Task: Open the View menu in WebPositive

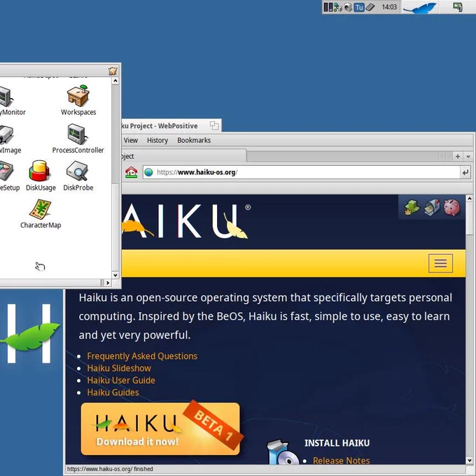Action: click(130, 140)
